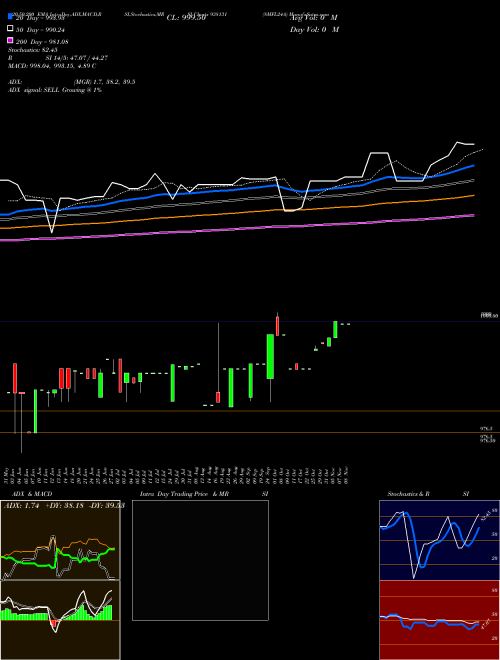The height and width of the screenshot is (660, 500).
Task: Click the 'ADX & MACD' panel title
Action: 32,494
